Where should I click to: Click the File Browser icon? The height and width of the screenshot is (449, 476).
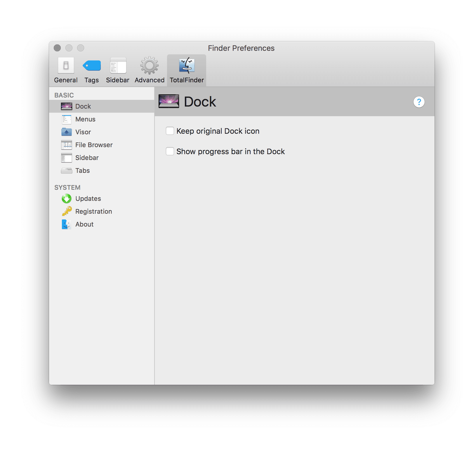(67, 145)
